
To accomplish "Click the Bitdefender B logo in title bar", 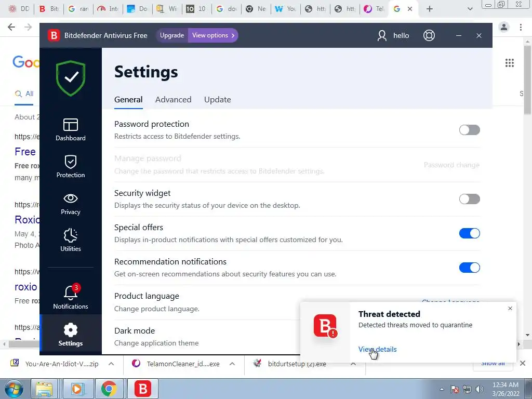I will click(x=54, y=35).
